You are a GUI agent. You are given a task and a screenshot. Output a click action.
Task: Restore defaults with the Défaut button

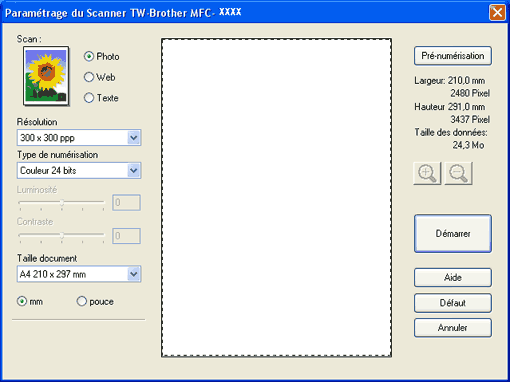(453, 303)
